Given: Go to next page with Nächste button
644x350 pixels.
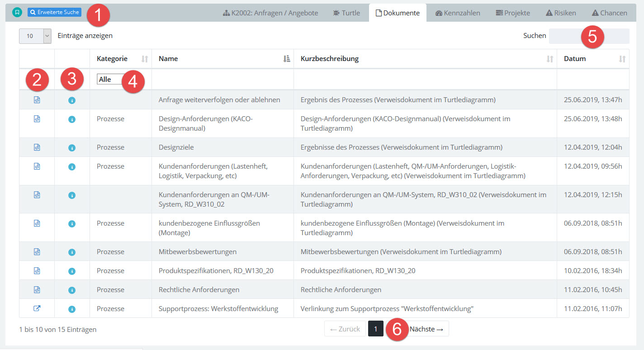Looking at the screenshot, I should point(428,329).
